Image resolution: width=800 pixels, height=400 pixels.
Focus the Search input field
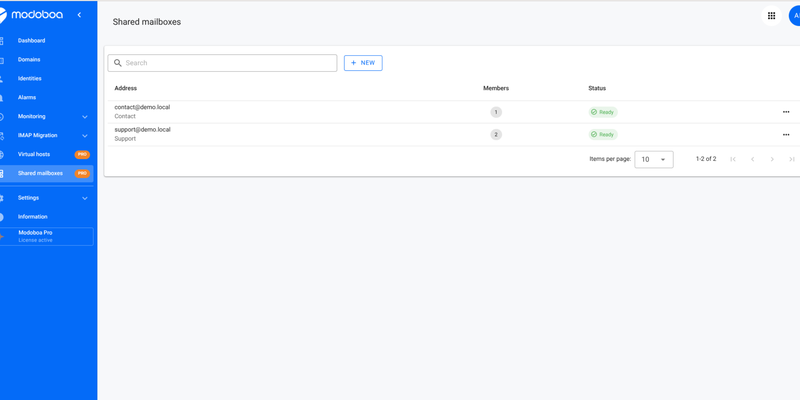(x=222, y=63)
